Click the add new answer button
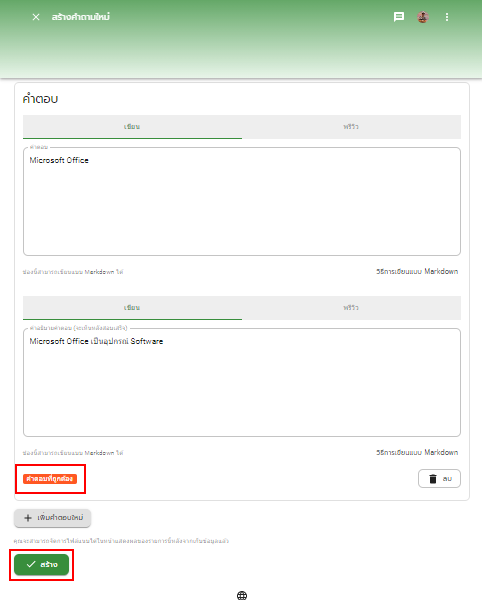 tap(52, 518)
